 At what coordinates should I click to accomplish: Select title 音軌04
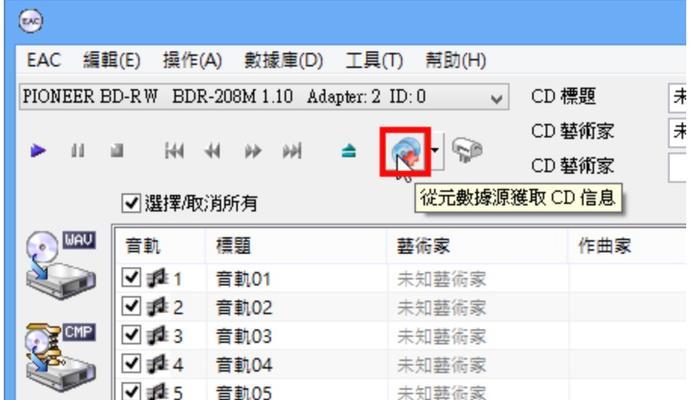click(243, 366)
